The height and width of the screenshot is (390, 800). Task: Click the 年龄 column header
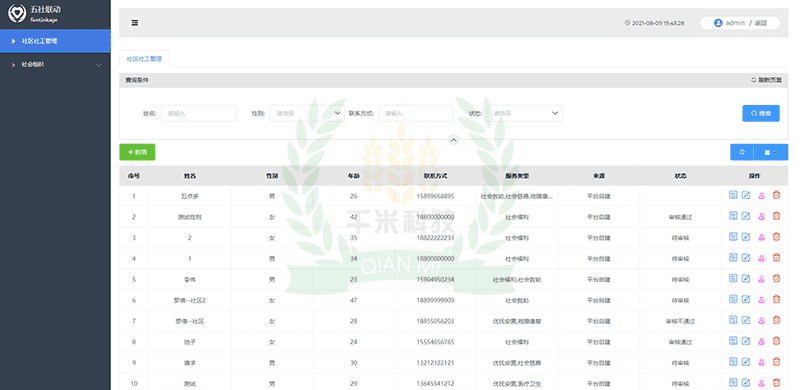354,176
